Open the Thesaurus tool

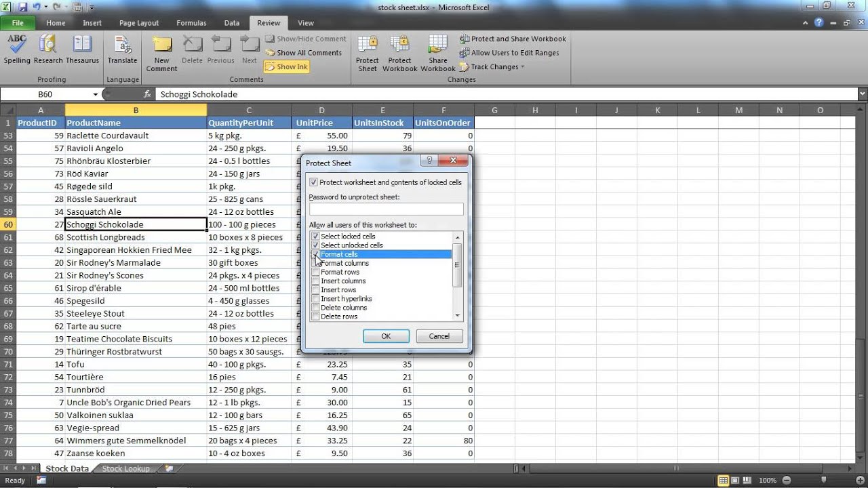82,49
